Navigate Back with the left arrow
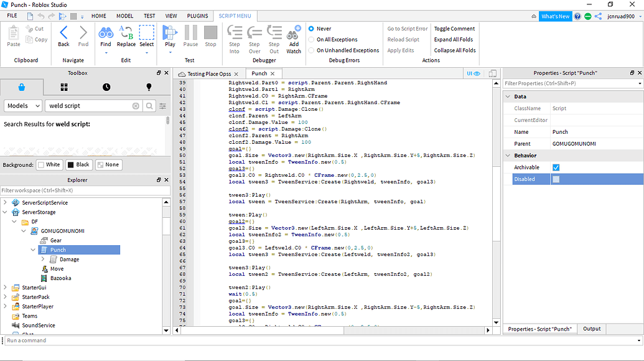Image resolution: width=644 pixels, height=361 pixels. (63, 32)
